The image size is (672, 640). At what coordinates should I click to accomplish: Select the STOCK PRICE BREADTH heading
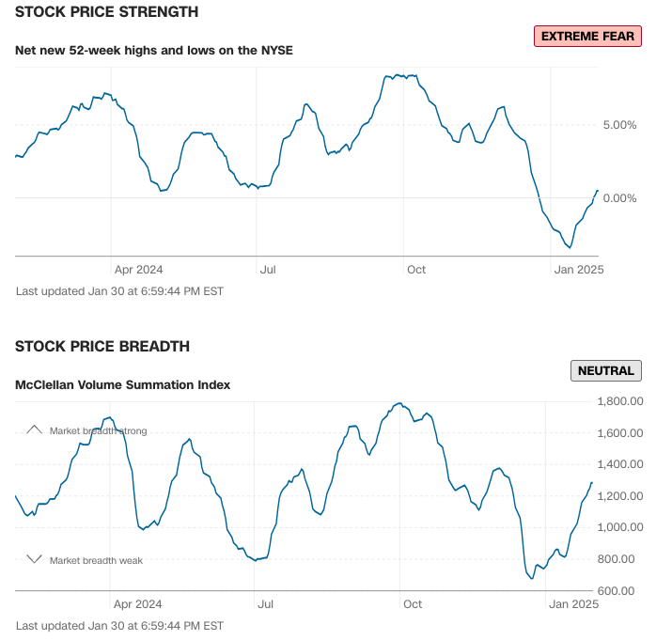pyautogui.click(x=102, y=346)
